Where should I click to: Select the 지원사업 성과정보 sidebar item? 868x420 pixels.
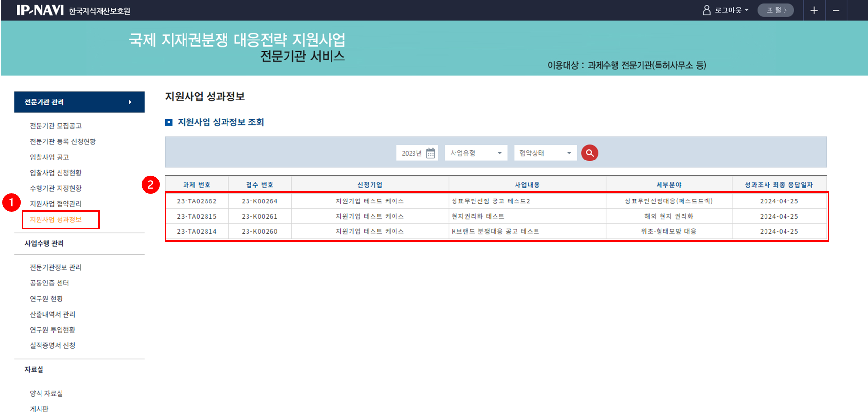(x=56, y=220)
